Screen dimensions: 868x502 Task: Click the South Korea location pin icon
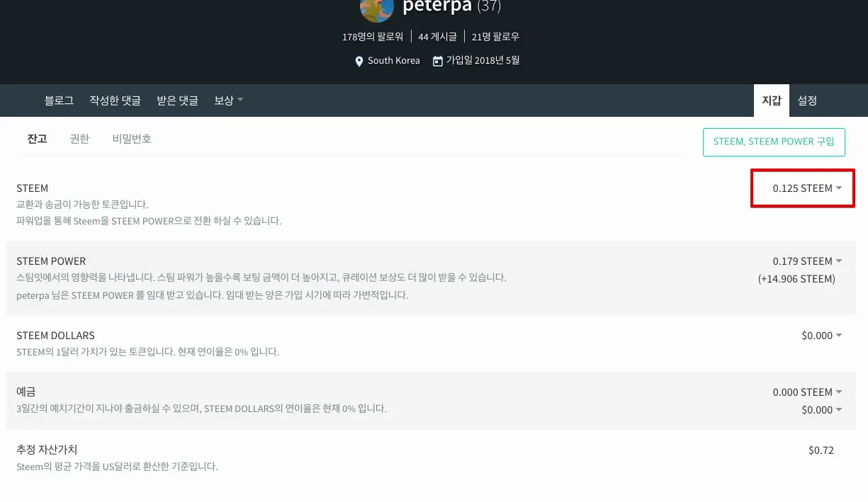coord(359,62)
